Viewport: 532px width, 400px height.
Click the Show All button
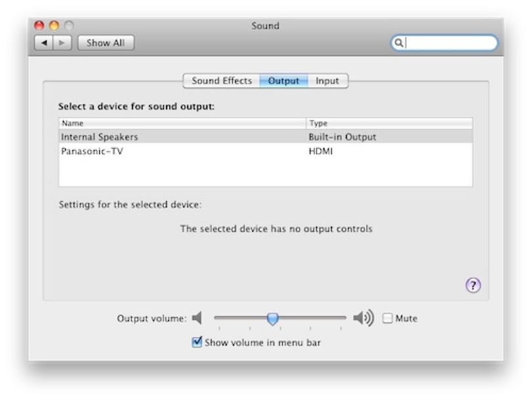106,43
